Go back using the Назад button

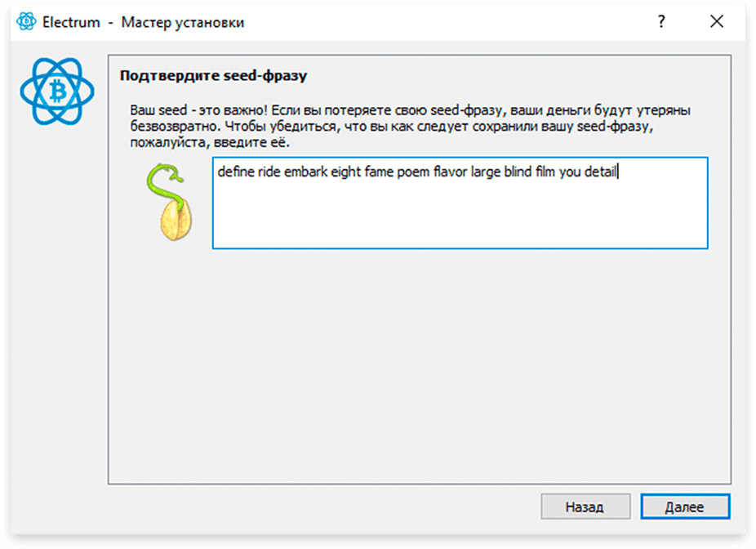[x=585, y=507]
